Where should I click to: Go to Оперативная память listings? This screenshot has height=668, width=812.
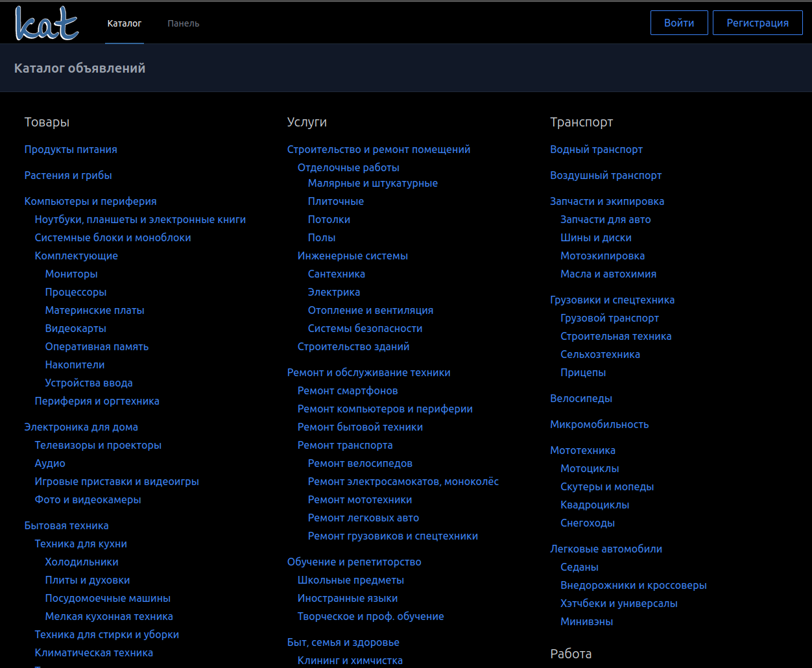tap(97, 346)
